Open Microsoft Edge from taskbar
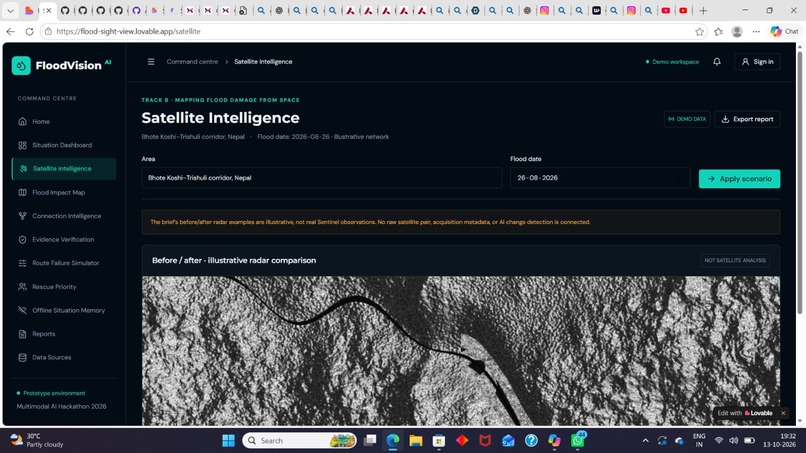 click(x=393, y=441)
